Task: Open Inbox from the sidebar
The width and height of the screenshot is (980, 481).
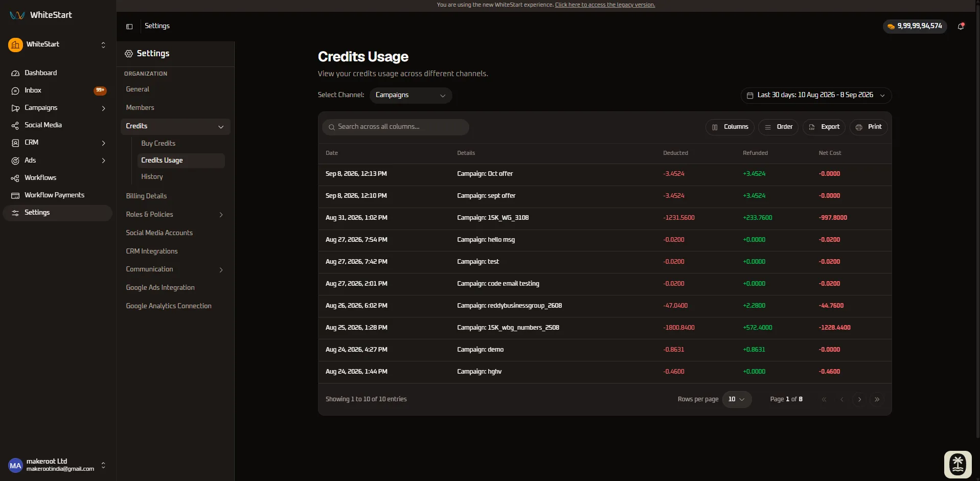Action: coord(57,90)
